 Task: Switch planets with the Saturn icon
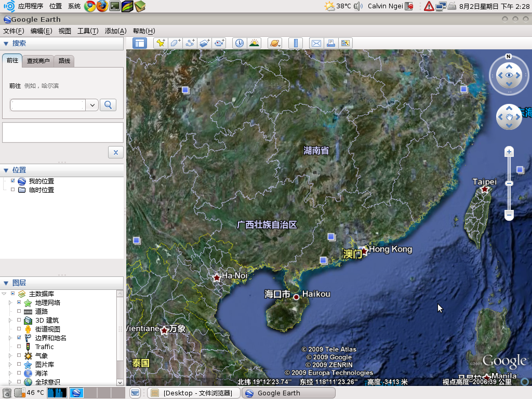tap(274, 43)
